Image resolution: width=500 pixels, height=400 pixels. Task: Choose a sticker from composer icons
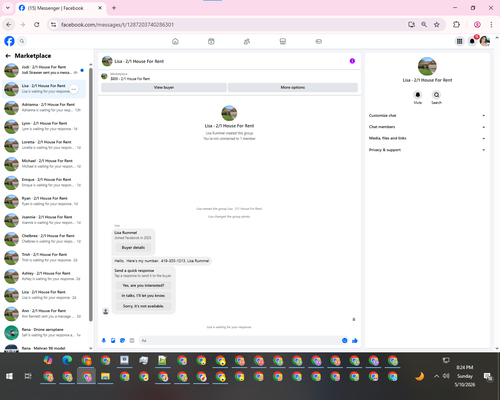click(x=122, y=340)
